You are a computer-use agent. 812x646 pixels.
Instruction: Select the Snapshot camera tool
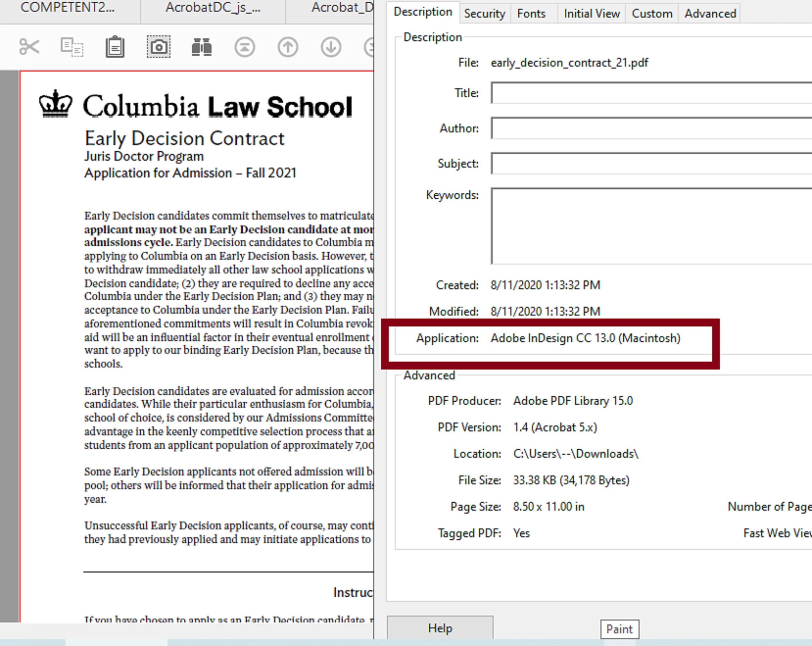(159, 47)
